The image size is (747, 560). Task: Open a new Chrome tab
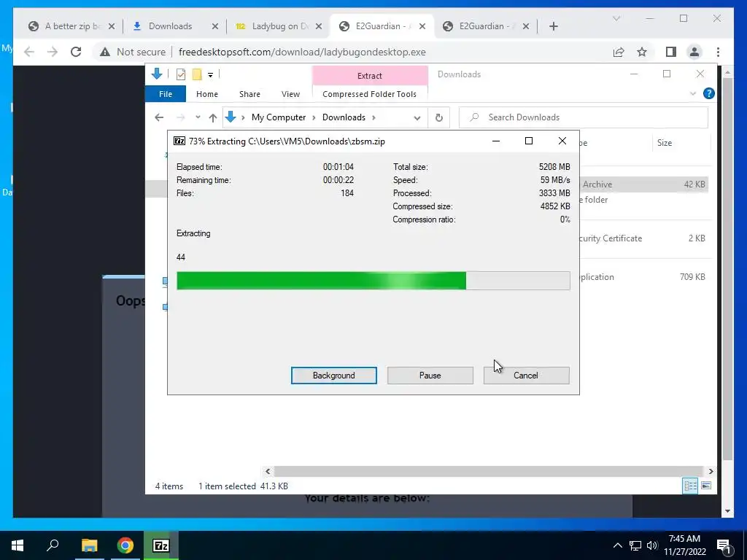tap(553, 26)
